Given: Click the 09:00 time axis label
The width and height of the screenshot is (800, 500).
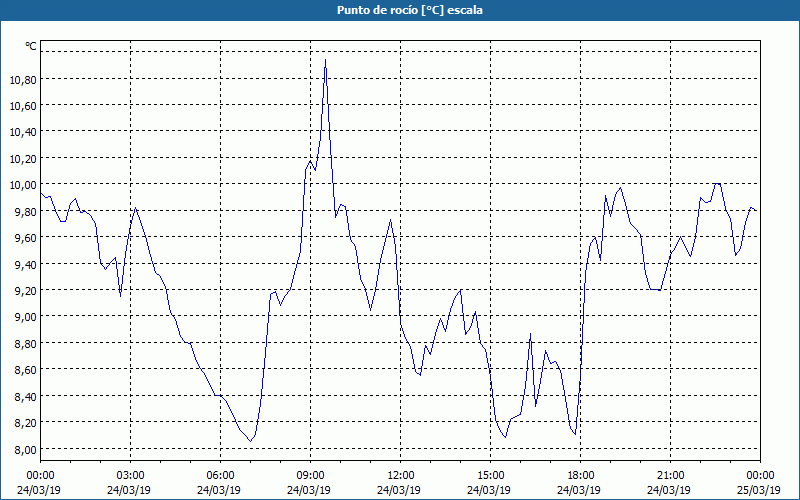Looking at the screenshot, I should pyautogui.click(x=311, y=476).
